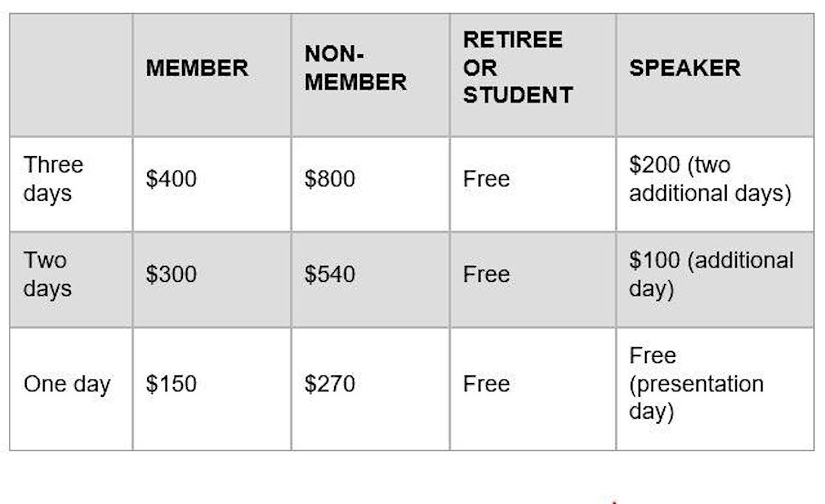Click the One day row label
This screenshot has height=504, width=825.
click(67, 384)
